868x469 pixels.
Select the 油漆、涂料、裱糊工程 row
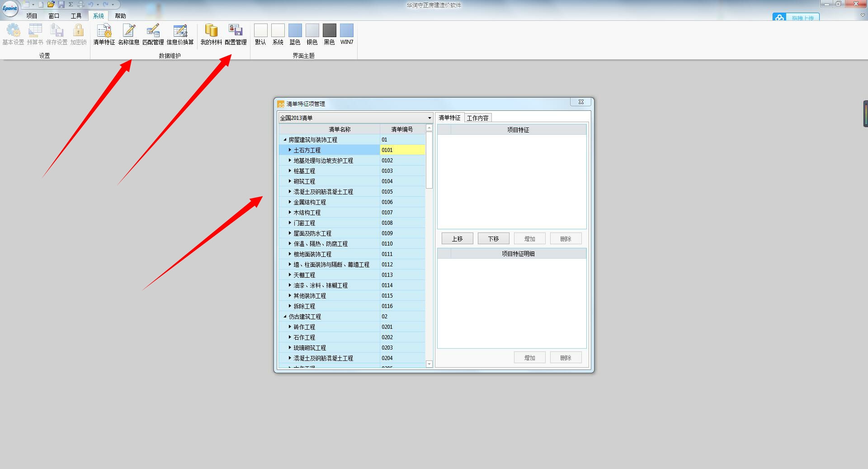pyautogui.click(x=352, y=285)
